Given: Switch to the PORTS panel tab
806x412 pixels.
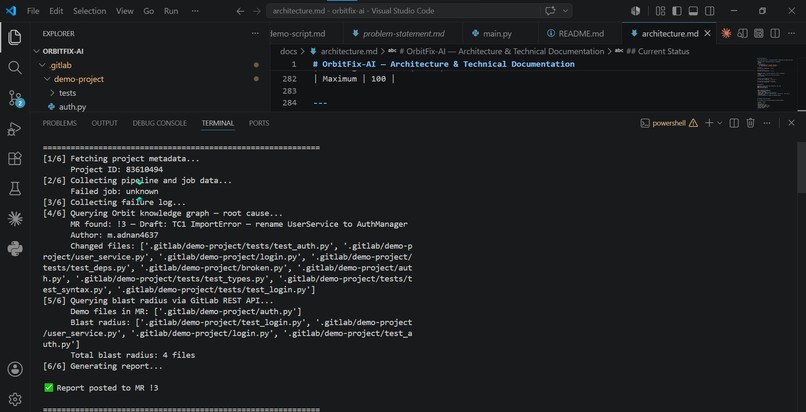Looking at the screenshot, I should point(259,123).
